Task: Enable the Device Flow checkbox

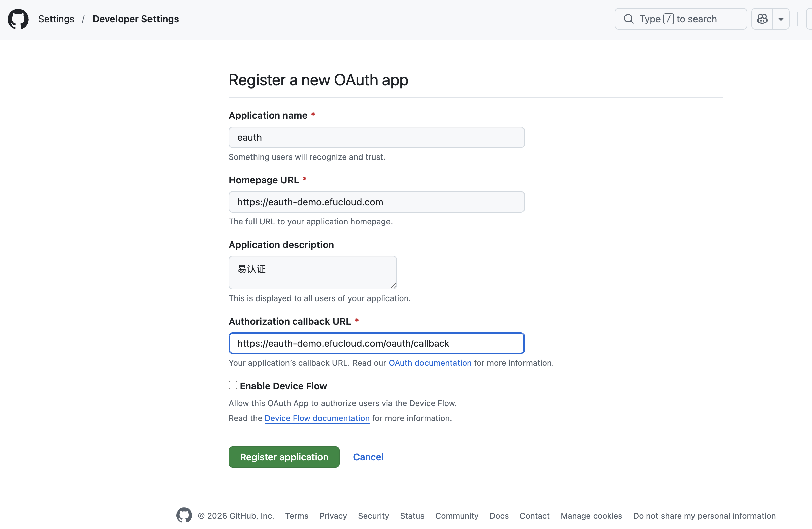Action: [233, 385]
